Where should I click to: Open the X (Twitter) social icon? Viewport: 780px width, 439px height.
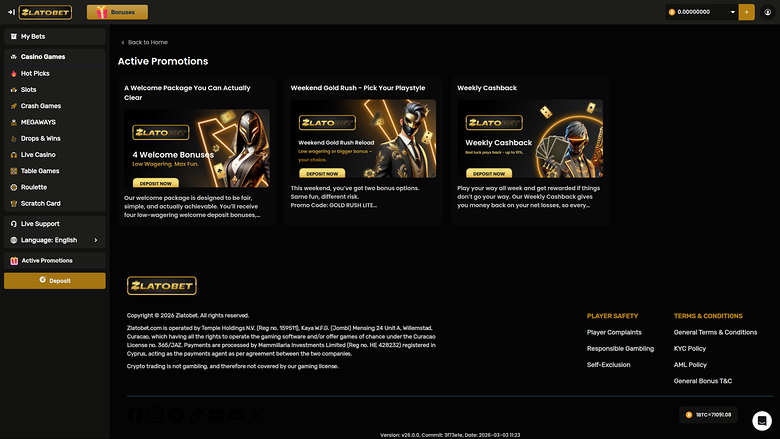tap(257, 415)
